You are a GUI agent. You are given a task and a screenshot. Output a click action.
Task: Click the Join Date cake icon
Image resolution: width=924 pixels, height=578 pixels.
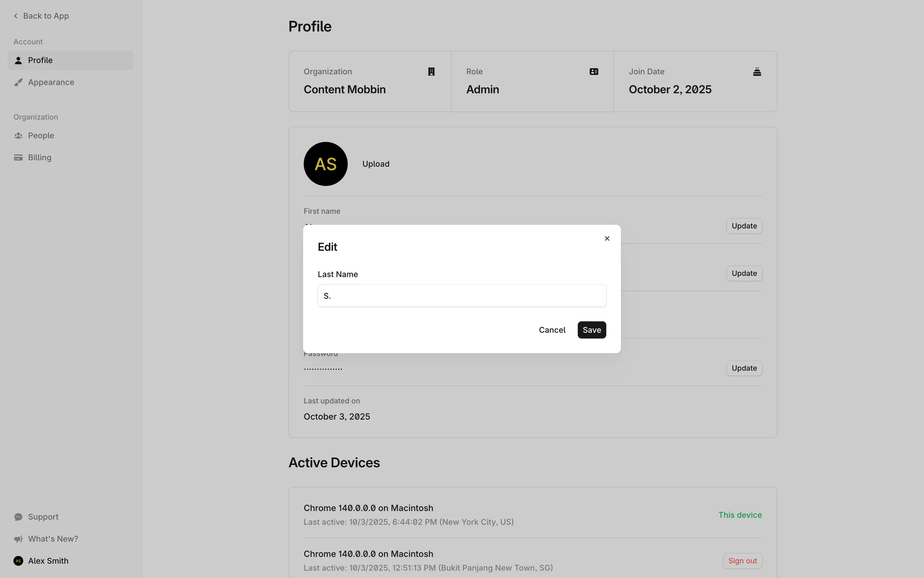(757, 72)
